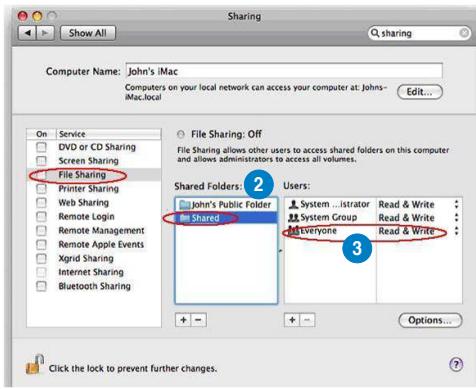This screenshot has width=476, height=389.
Task: Enable the Screen Sharing checkbox
Action: click(41, 161)
